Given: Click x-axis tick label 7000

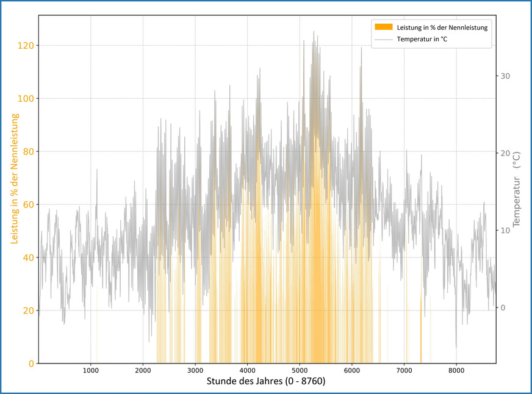Looking at the screenshot, I should [x=404, y=370].
